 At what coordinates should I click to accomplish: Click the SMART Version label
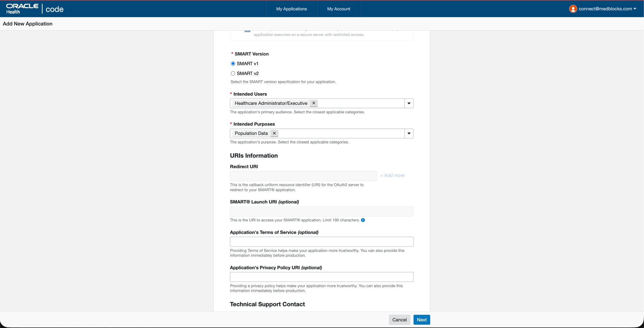coord(251,54)
